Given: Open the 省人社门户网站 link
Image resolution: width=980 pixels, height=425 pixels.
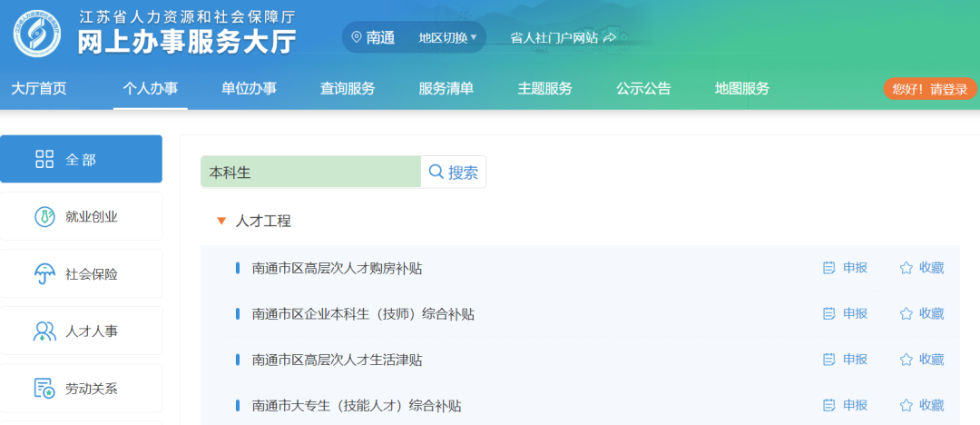Looking at the screenshot, I should click(x=563, y=37).
